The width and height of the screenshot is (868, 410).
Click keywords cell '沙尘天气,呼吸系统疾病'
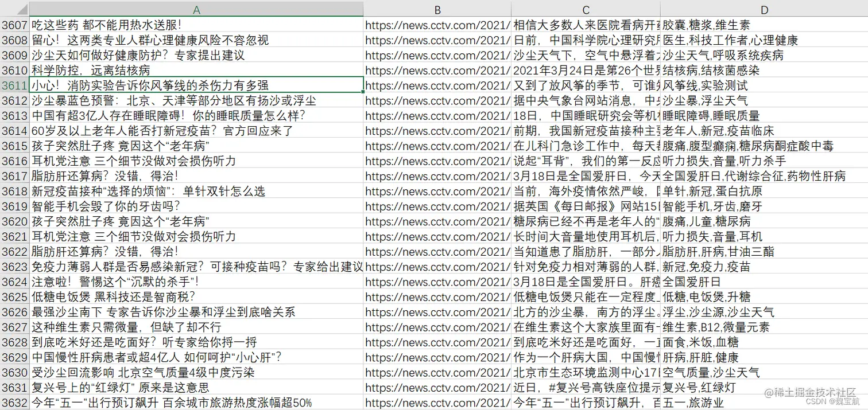click(x=764, y=55)
